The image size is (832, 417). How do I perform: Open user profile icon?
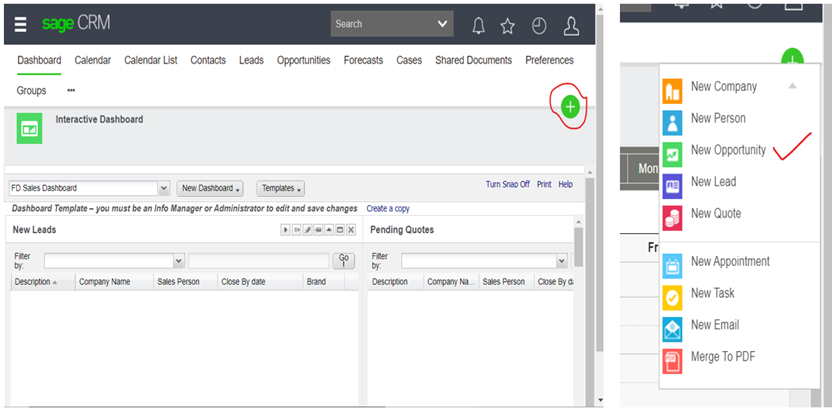(x=571, y=25)
